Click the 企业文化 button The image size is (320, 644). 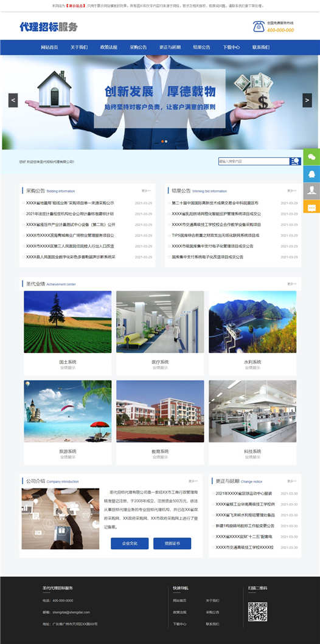130,543
